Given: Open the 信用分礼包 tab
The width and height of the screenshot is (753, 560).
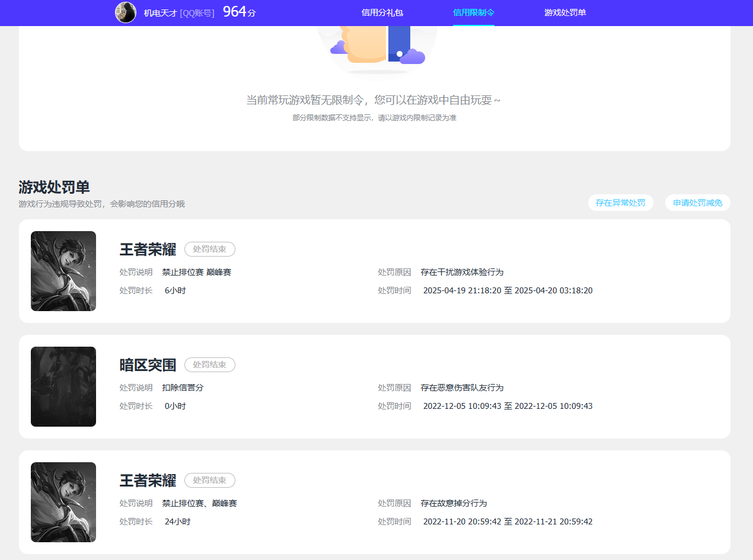Looking at the screenshot, I should (x=382, y=12).
